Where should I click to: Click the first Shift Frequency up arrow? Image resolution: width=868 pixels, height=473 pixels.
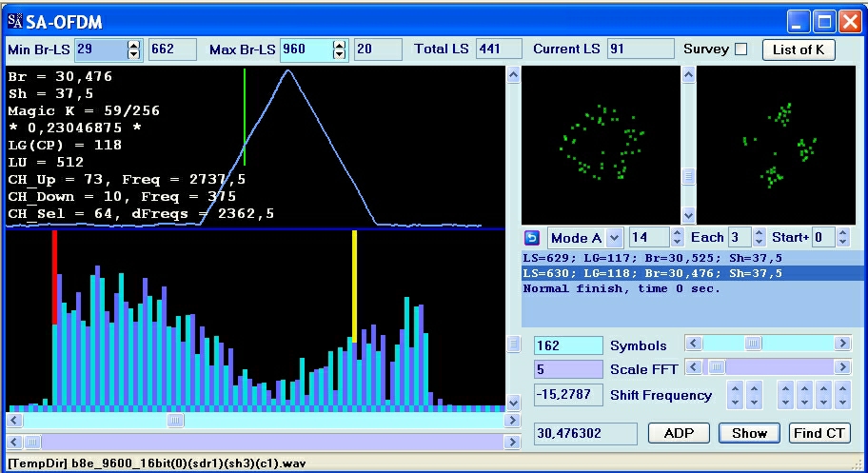coord(735,387)
